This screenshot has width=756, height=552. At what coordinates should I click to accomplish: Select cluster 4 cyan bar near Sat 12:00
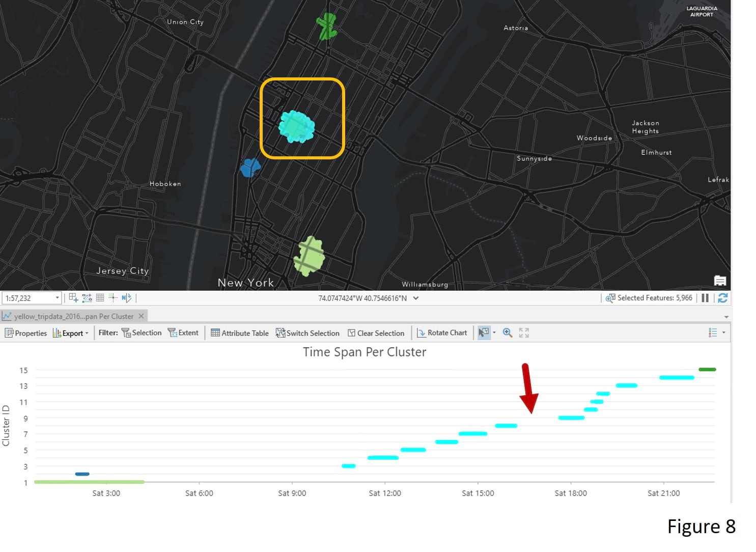tap(383, 458)
